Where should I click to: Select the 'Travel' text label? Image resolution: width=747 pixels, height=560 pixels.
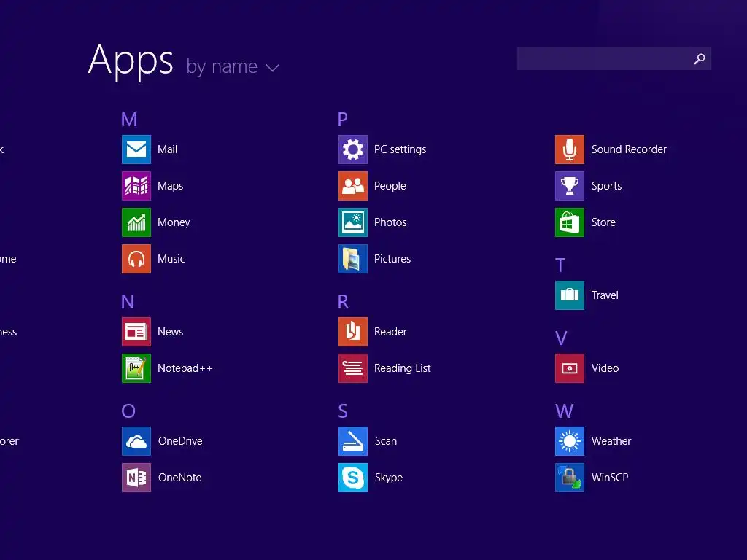(x=605, y=295)
